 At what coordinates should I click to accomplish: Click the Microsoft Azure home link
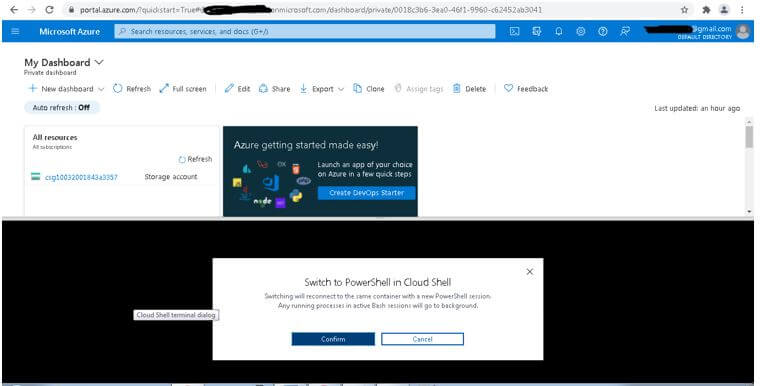point(69,32)
